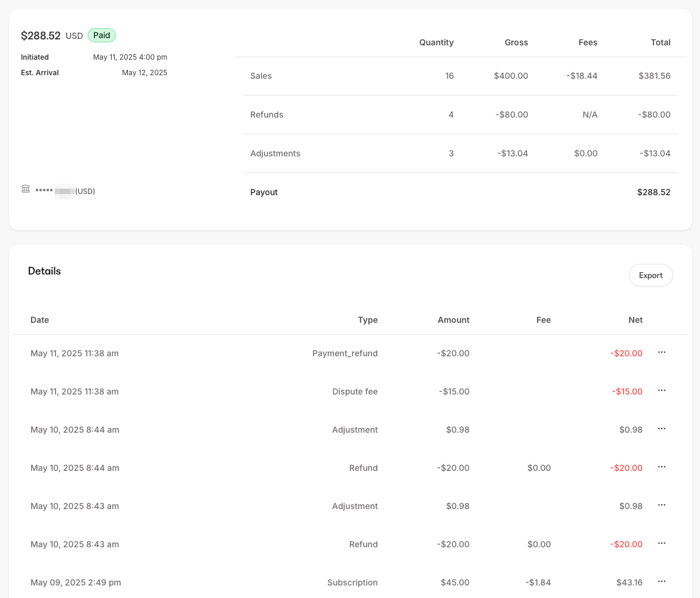The height and width of the screenshot is (598, 700).
Task: Open options menu for the Payment_refund transaction
Action: (x=661, y=353)
